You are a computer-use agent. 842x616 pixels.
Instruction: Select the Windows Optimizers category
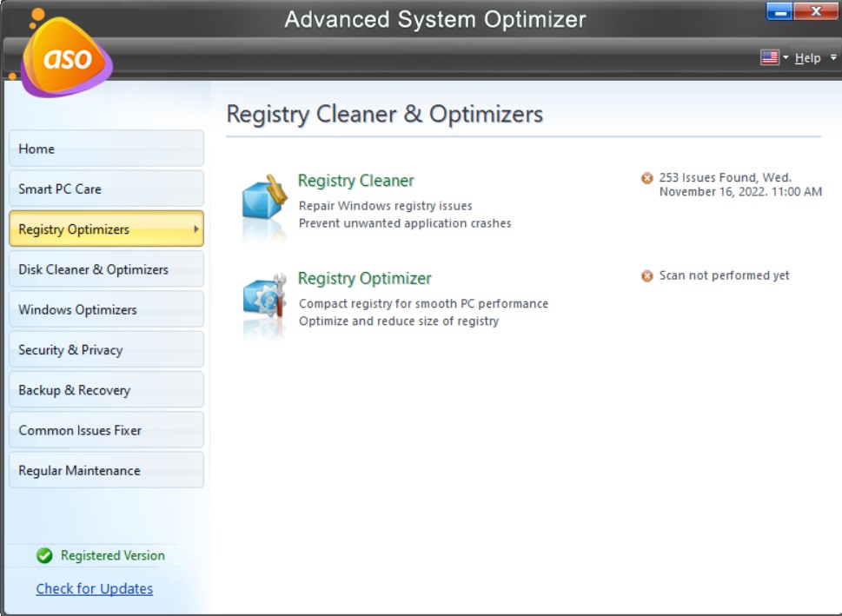click(106, 308)
